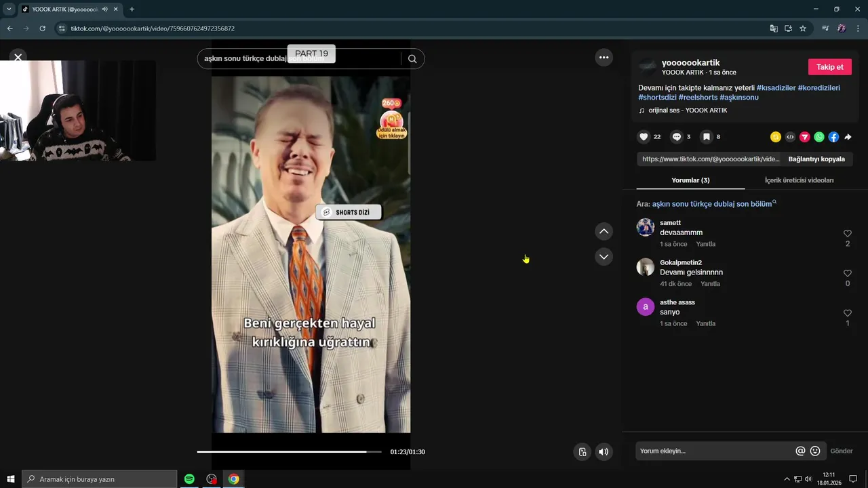Open comments via the speech bubble icon
Image resolution: width=868 pixels, height=488 pixels.
click(677, 137)
